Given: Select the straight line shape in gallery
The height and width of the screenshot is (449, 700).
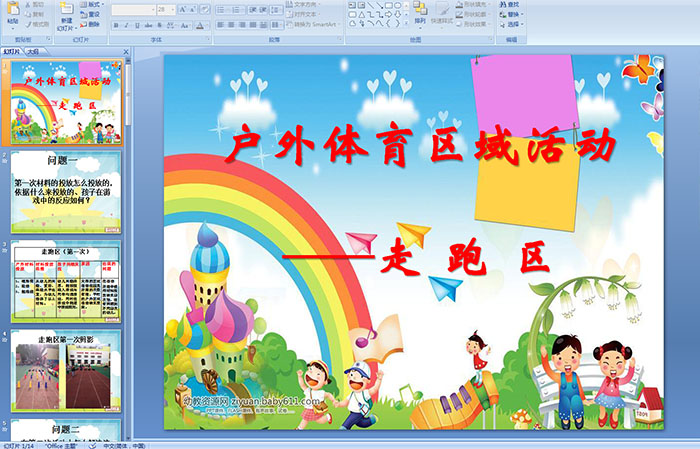Looking at the screenshot, I should [371, 5].
